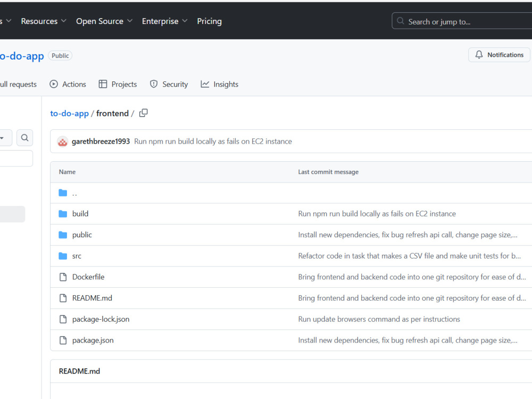Click the copy path icon next to frontend
Image resolution: width=532 pixels, height=399 pixels.
(x=144, y=113)
